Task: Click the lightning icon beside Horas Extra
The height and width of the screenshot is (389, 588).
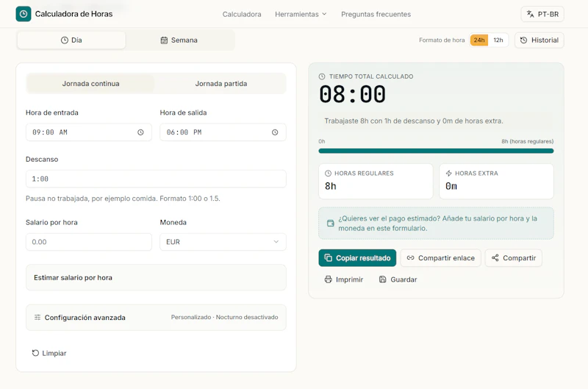Action: 449,174
